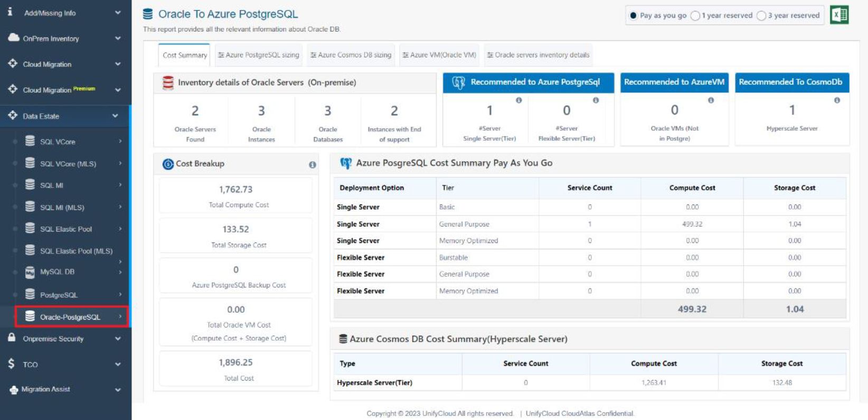Click info icon in Recommended to AzureVM card
Screen dimensions: 868x420
pos(711,100)
